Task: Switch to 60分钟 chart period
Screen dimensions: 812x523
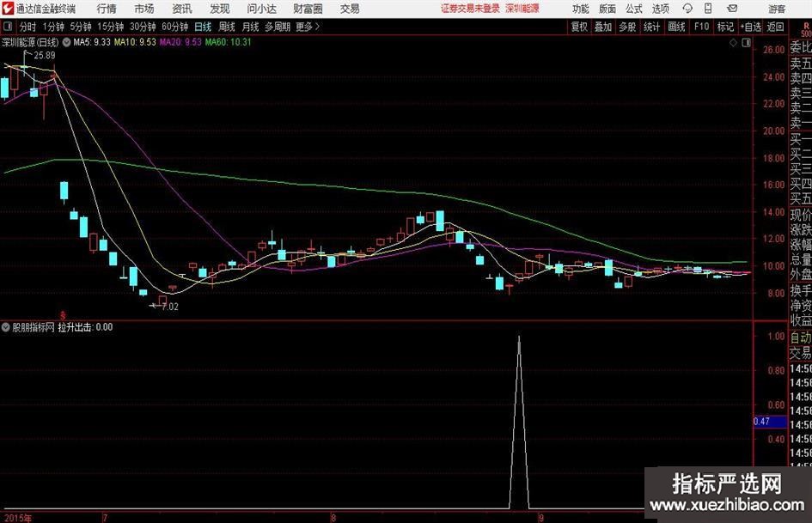Action: tap(174, 27)
